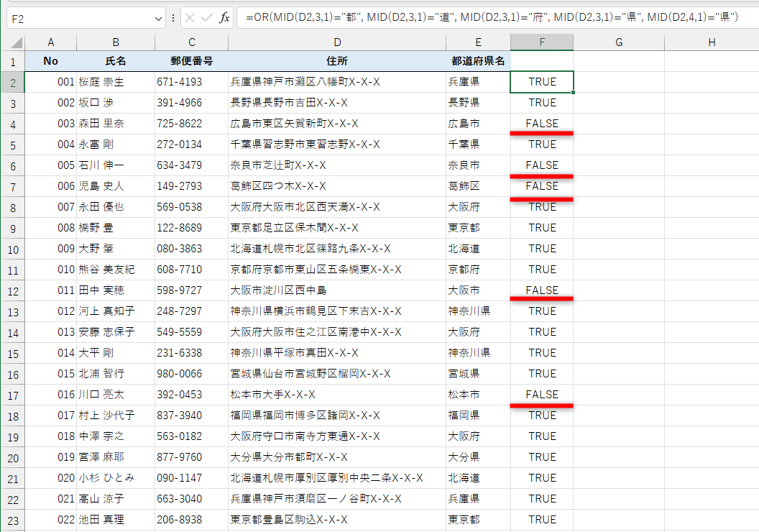Click address cell '北海道札幌市北区篠路九条X-X-X'
The width and height of the screenshot is (759, 532).
coord(337,248)
